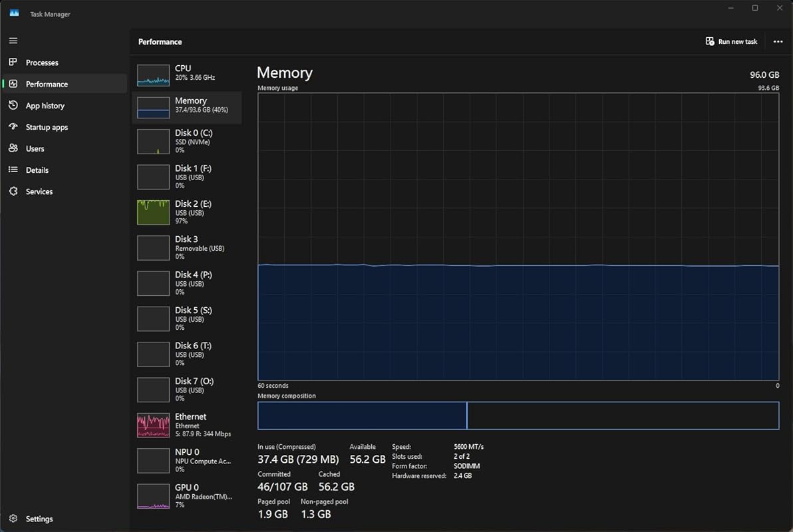Click the Task Manager app icon
793x532 pixels.
pyautogui.click(x=14, y=14)
